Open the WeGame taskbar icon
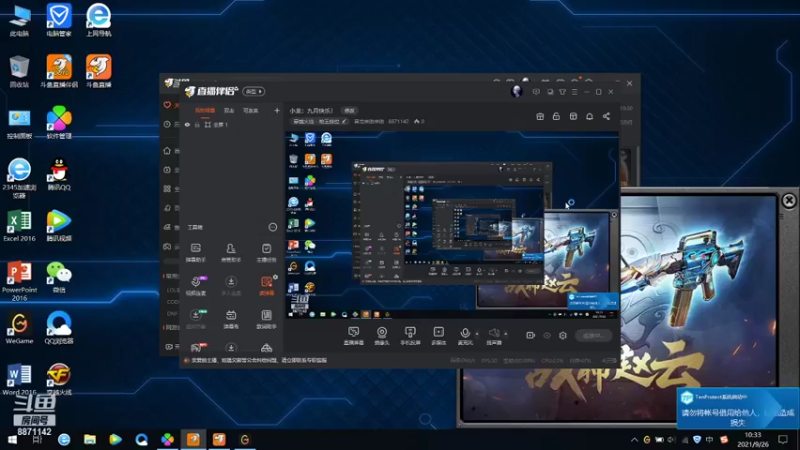 point(245,439)
